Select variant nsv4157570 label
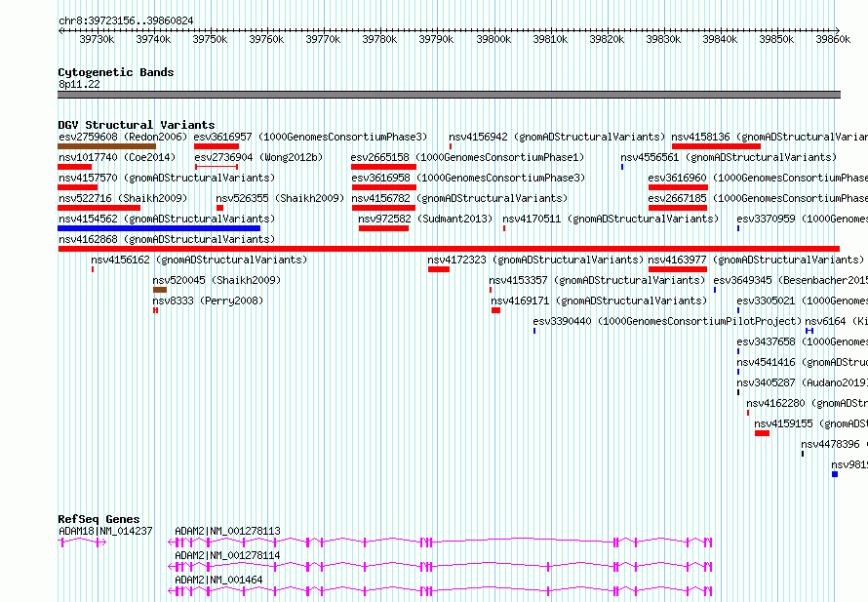 [167, 178]
